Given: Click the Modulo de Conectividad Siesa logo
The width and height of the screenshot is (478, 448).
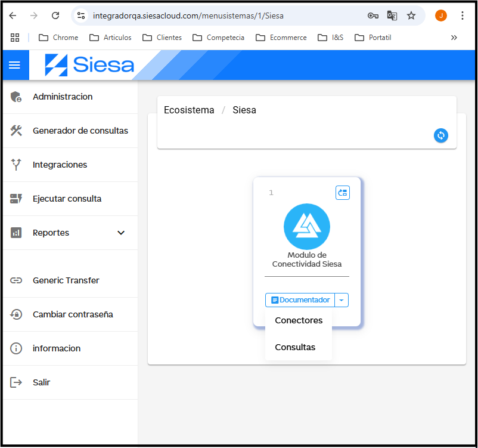Looking at the screenshot, I should [x=306, y=227].
